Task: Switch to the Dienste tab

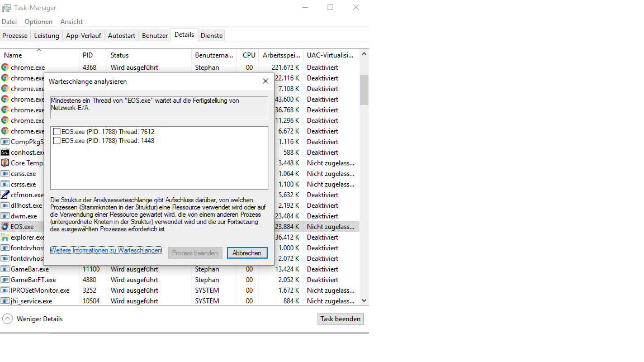Action: [x=211, y=36]
